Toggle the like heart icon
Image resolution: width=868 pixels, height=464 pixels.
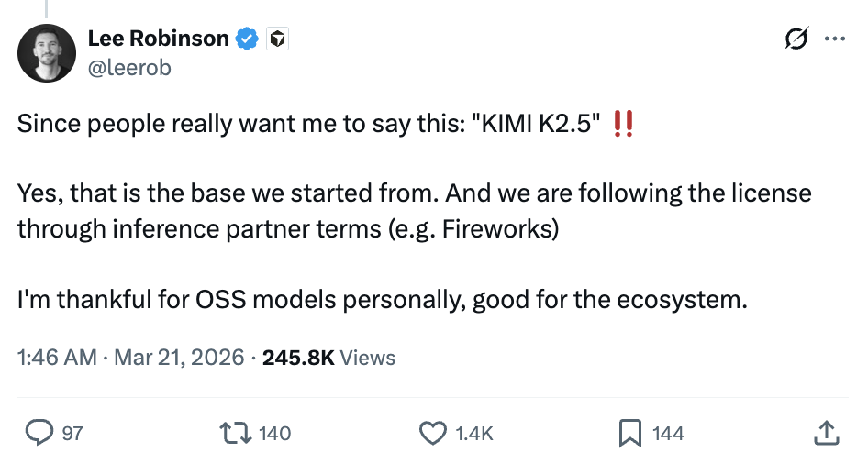[431, 433]
